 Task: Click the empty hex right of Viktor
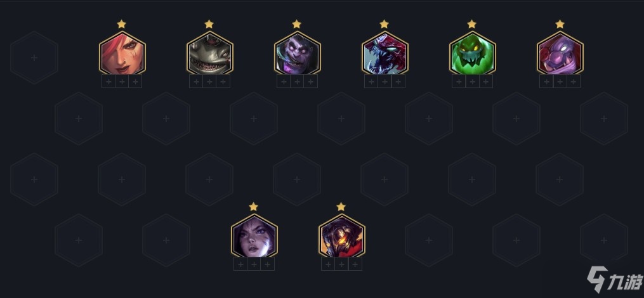point(429,240)
